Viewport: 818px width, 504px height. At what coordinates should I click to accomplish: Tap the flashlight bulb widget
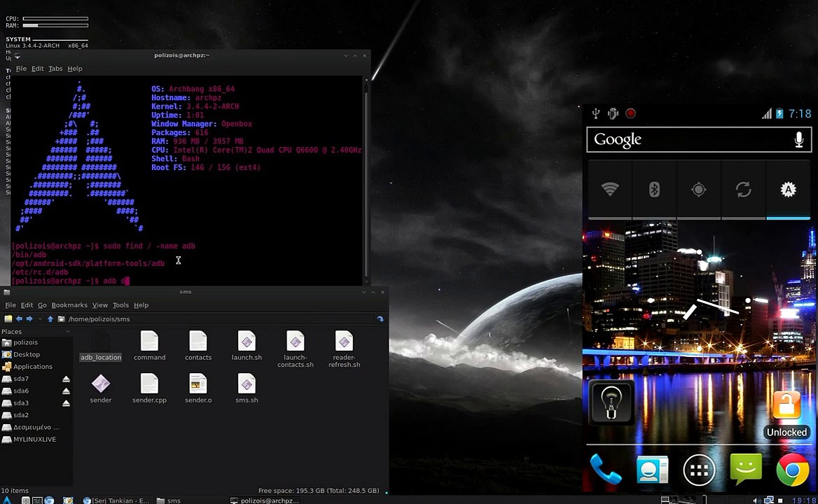click(611, 402)
